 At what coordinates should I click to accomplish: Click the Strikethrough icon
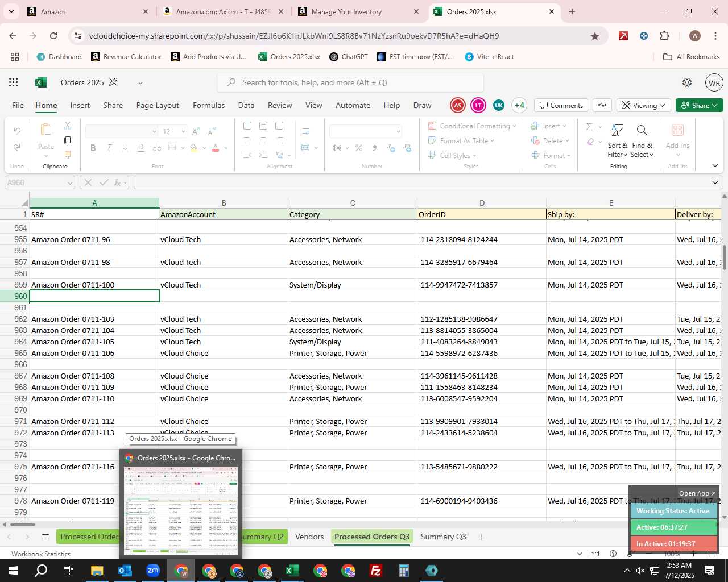tap(157, 148)
